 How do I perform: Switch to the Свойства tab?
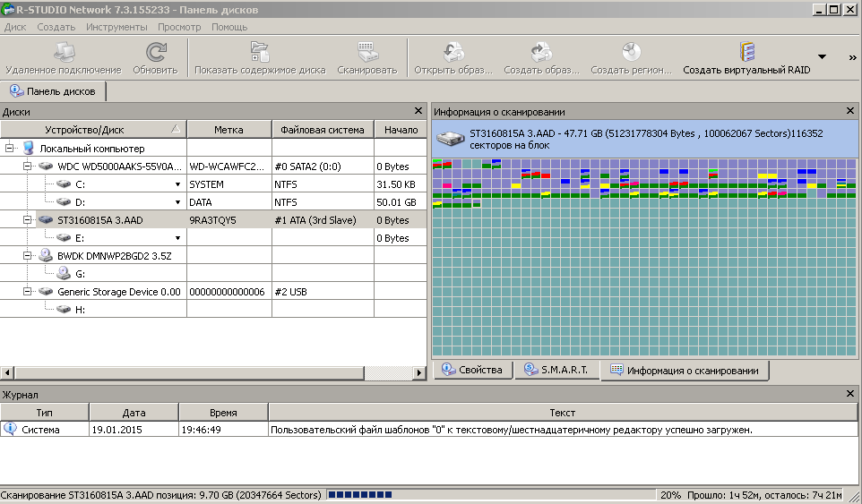(473, 370)
